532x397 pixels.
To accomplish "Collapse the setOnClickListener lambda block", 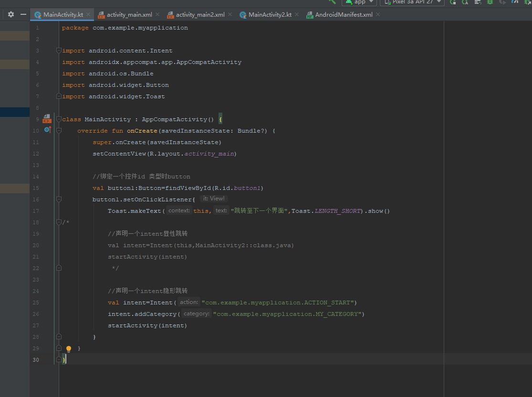I will click(x=59, y=199).
